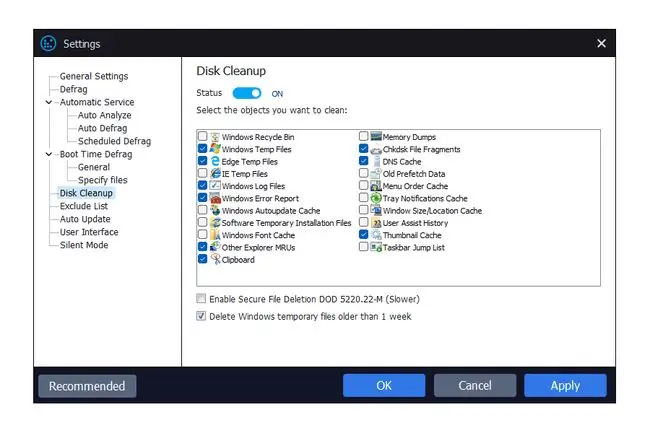The image size is (650, 433).
Task: Click the Taskbar Jump List icon
Action: click(x=376, y=247)
